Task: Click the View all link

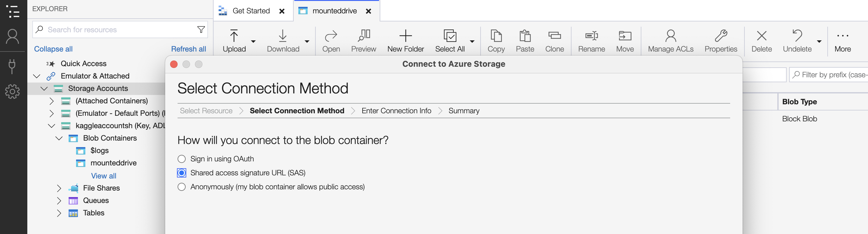Action: 103,176
